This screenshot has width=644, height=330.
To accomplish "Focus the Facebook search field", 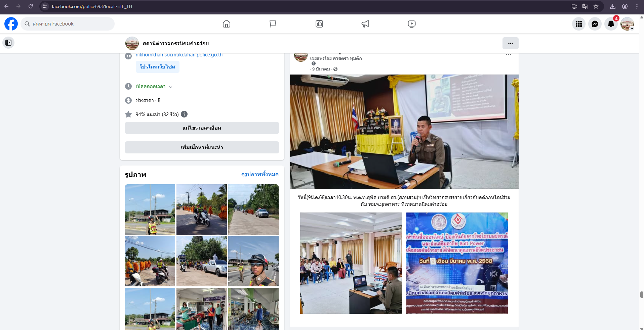I will coord(71,24).
